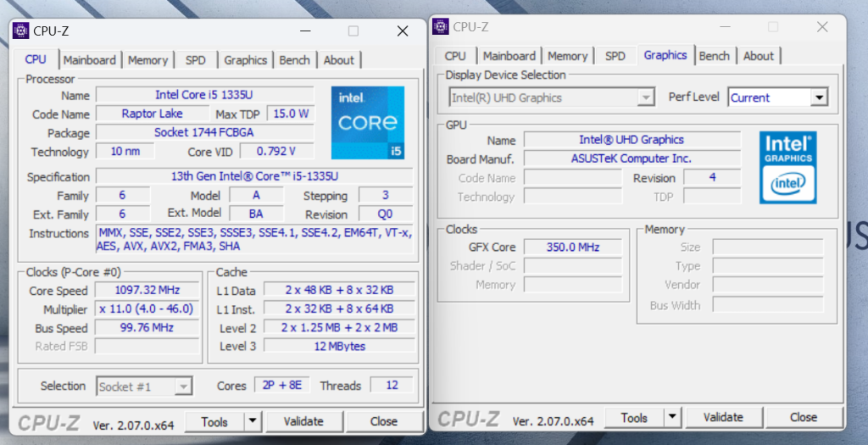The height and width of the screenshot is (445, 868).
Task: Open the Memory tab in right window
Action: click(567, 56)
